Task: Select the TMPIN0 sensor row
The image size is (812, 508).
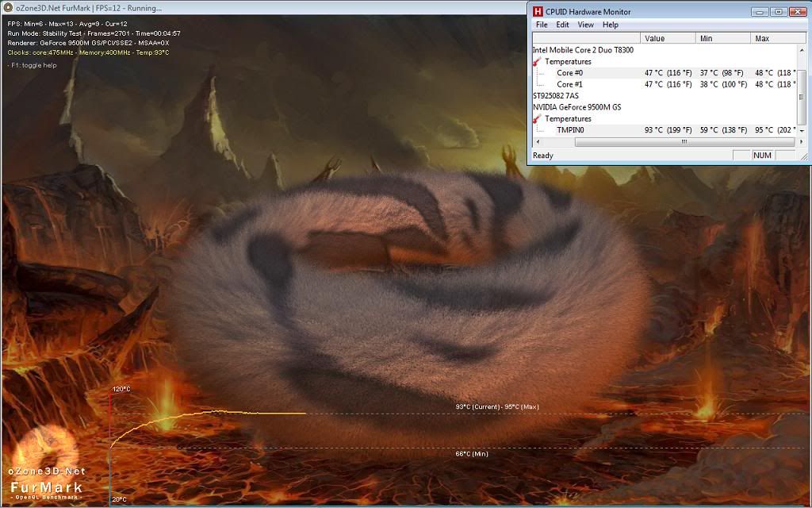Action: (665, 129)
